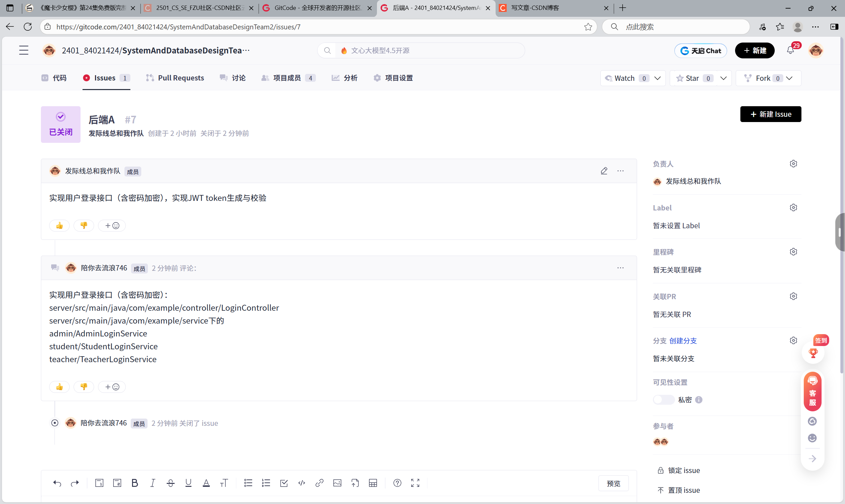This screenshot has height=504, width=845.
Task: Open the Issues tab
Action: point(106,78)
